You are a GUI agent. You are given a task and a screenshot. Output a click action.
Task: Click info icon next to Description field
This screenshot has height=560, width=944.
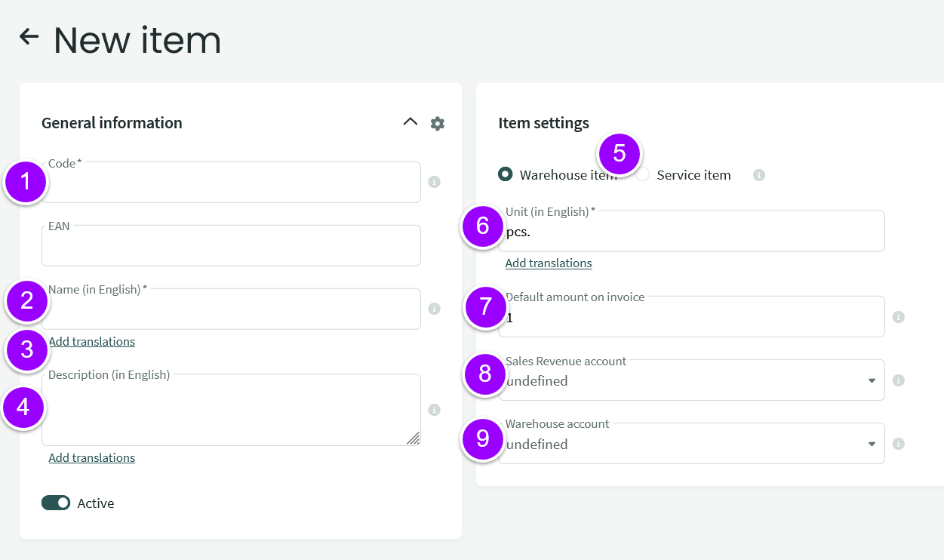pos(434,410)
